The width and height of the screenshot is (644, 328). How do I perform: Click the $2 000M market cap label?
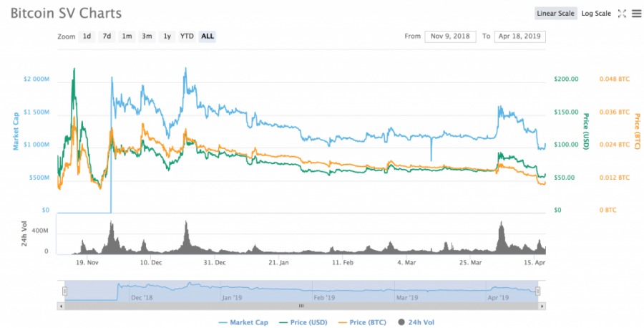35,79
